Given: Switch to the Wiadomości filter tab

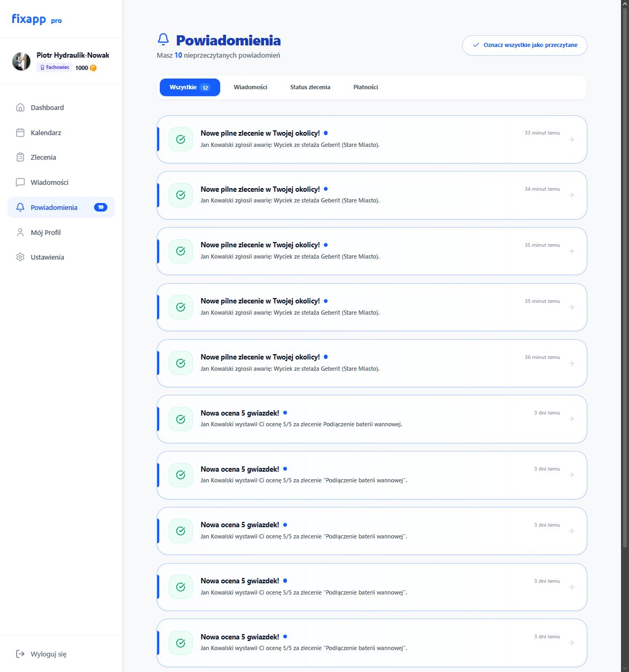Looking at the screenshot, I should click(250, 87).
